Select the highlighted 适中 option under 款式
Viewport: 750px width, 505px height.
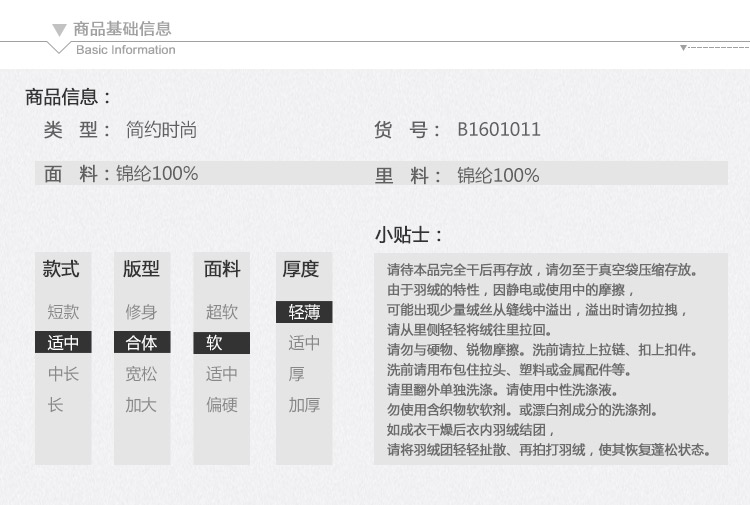(63, 342)
